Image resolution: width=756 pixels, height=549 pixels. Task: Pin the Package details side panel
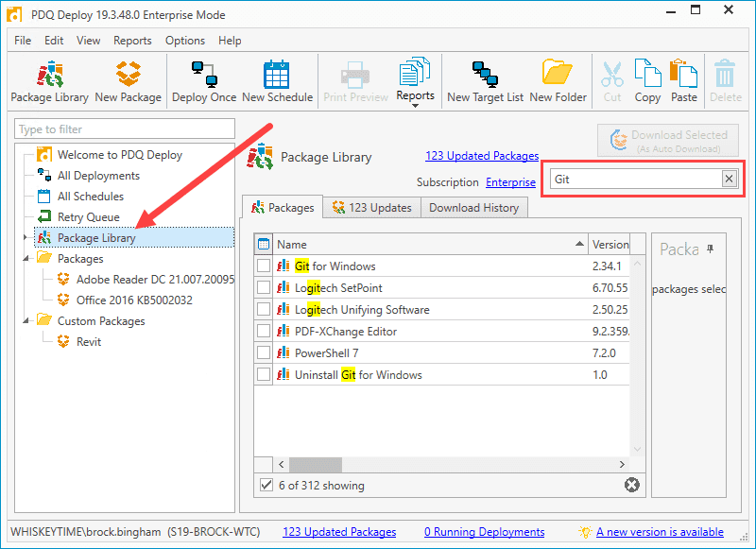[710, 249]
